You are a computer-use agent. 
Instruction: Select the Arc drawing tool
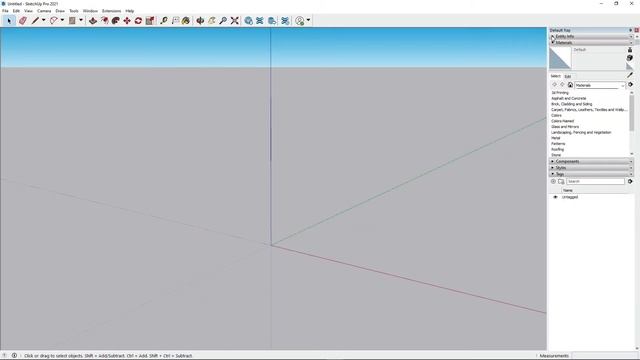[53, 20]
